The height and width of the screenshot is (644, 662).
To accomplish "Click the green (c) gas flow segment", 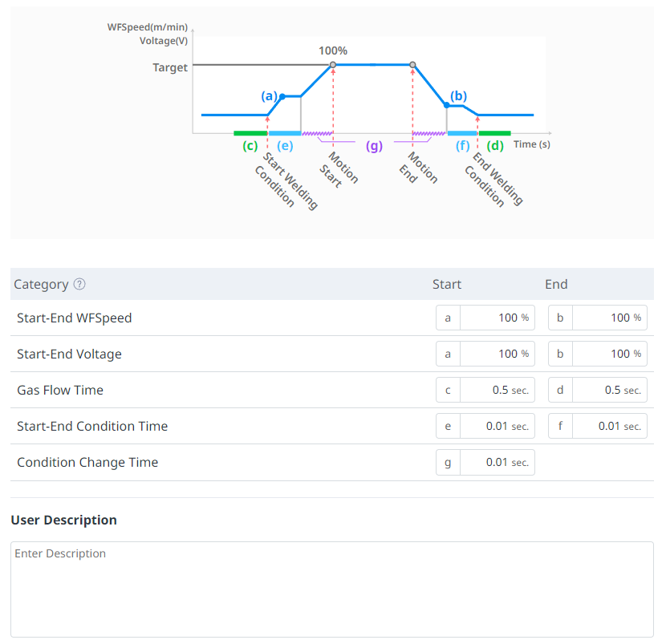I will tap(250, 133).
